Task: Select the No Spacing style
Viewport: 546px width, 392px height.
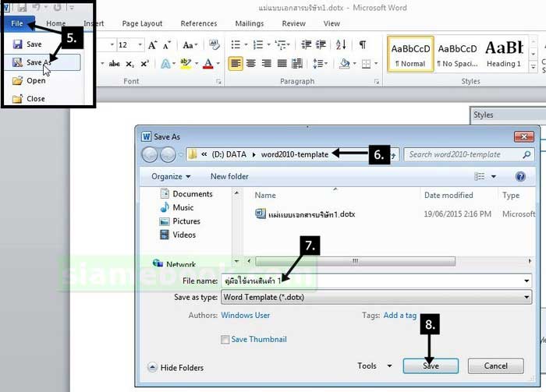Action: tap(458, 55)
